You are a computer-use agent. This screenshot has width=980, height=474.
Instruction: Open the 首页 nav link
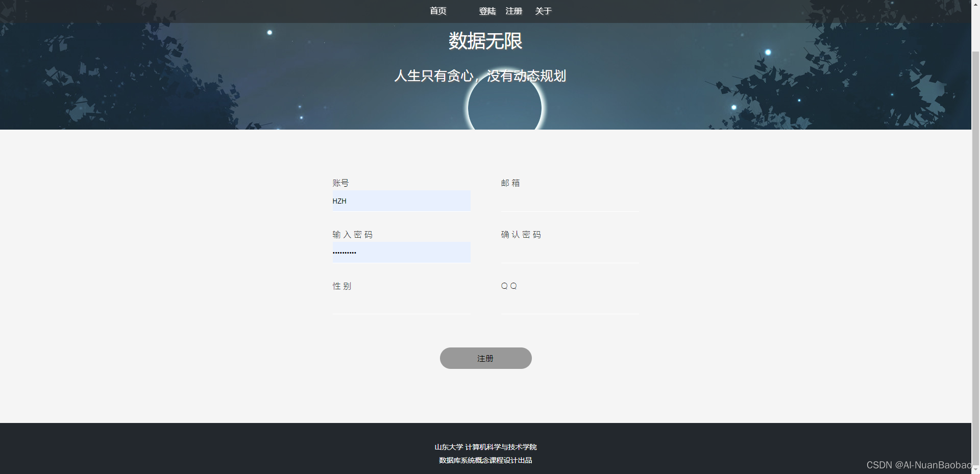click(438, 11)
